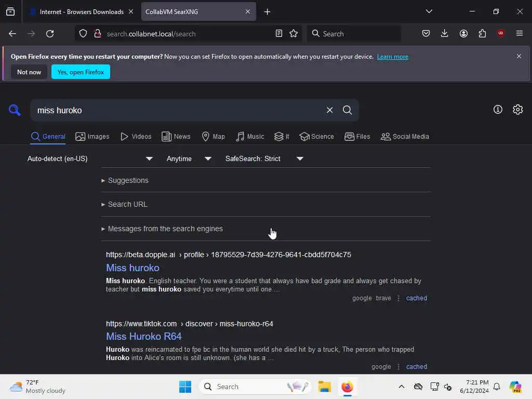This screenshot has height=399, width=532.
Task: Close the Internet - Browsers Downloads tab
Action: (x=131, y=11)
